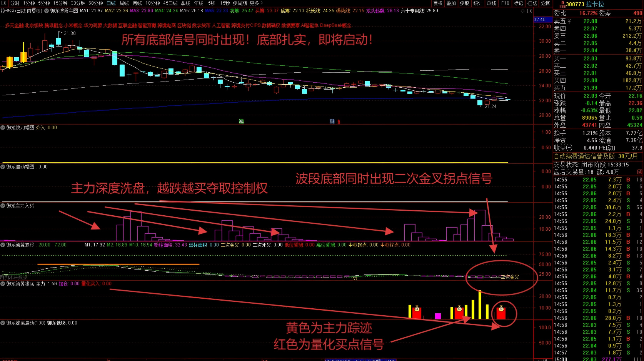The width and height of the screenshot is (644, 361).
Task: Click the first money bag buy signal icon
Action: pos(417,308)
